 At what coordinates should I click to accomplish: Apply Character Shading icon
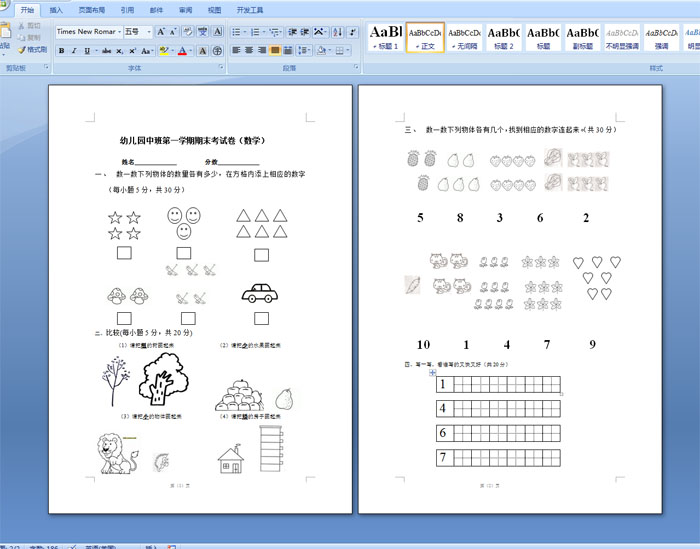point(203,51)
